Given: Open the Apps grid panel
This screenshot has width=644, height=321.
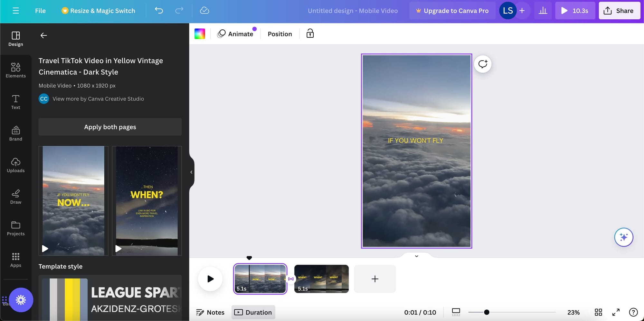Looking at the screenshot, I should click(x=16, y=260).
